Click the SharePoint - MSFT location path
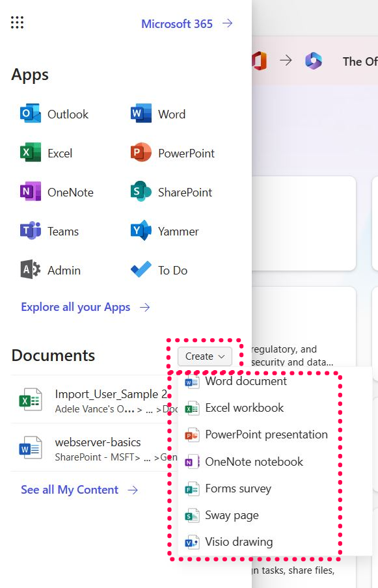Image resolution: width=378 pixels, height=588 pixels. [98, 457]
